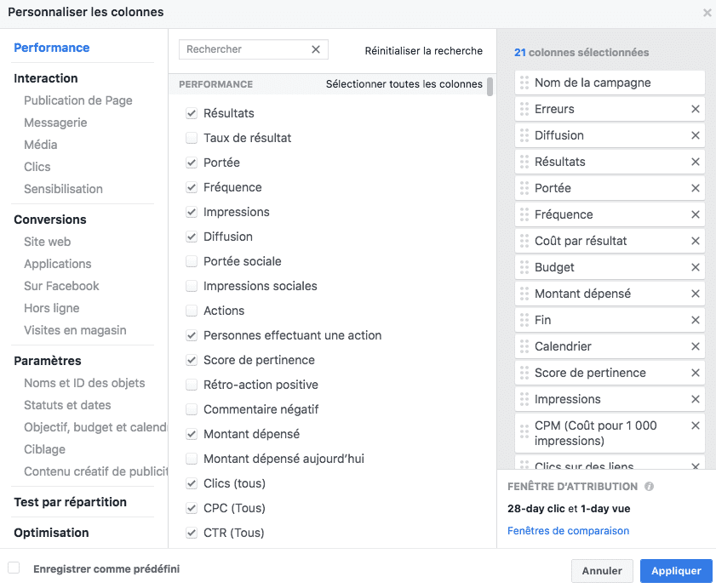Open the Sensibilisation category
Viewport: 716px width, 588px height.
click(x=63, y=188)
